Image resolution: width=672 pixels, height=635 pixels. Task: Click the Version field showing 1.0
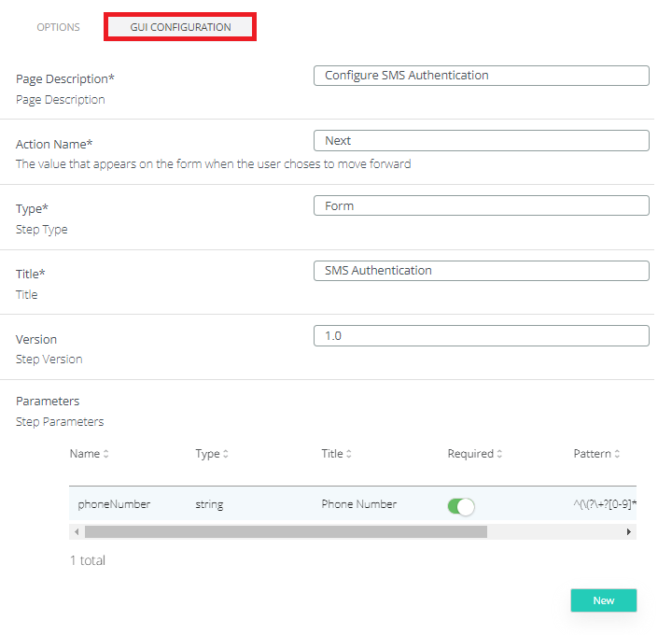[x=481, y=335]
